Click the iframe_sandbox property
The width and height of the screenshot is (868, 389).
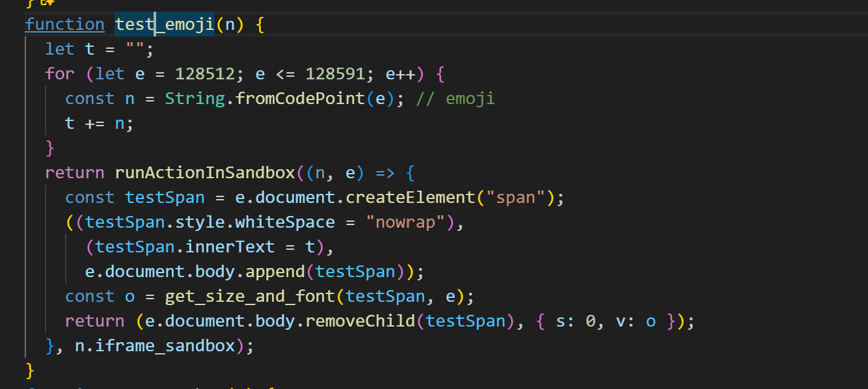(165, 346)
